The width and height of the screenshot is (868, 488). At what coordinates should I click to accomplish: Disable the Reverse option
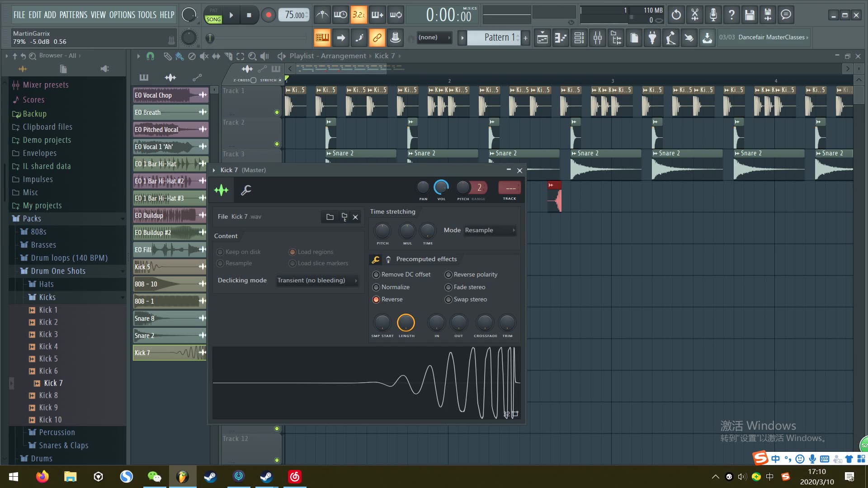pyautogui.click(x=387, y=300)
